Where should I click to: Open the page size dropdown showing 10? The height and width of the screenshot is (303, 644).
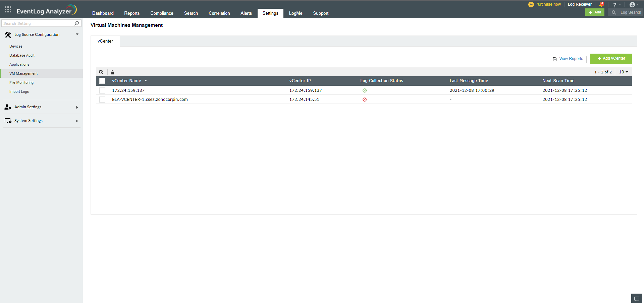pos(623,72)
